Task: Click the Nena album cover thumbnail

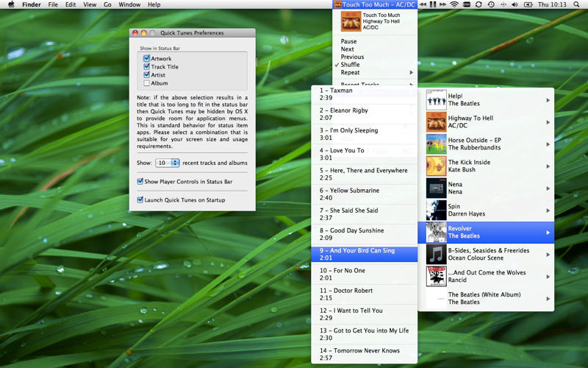Action: pyautogui.click(x=436, y=188)
